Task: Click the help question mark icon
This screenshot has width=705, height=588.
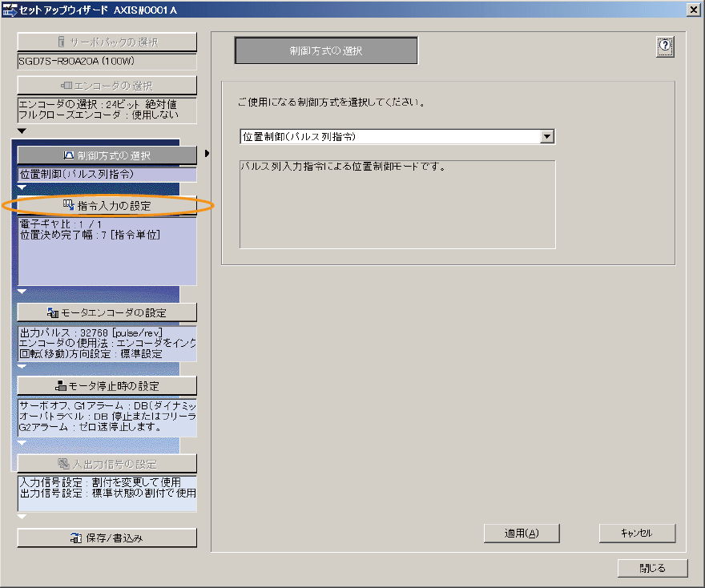Action: [664, 47]
